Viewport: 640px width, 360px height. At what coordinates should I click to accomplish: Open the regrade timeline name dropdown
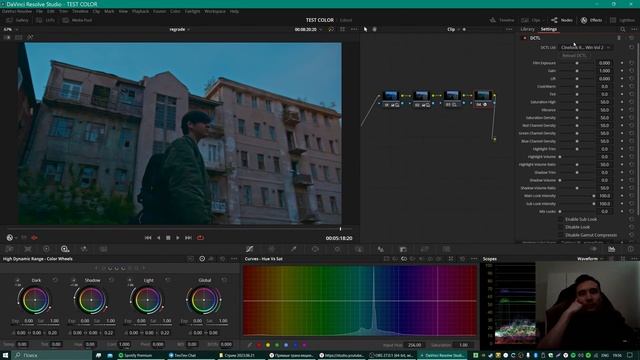(x=180, y=29)
